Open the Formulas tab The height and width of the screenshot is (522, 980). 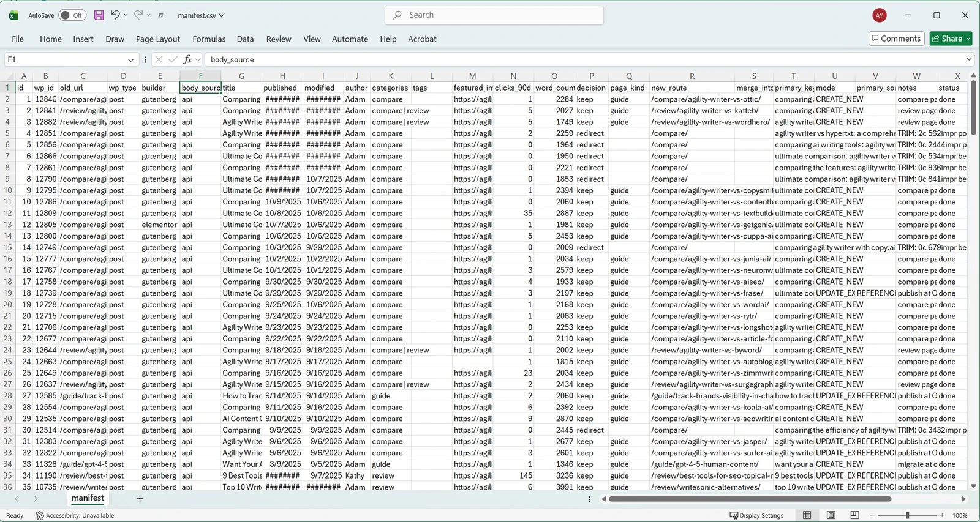click(x=209, y=39)
